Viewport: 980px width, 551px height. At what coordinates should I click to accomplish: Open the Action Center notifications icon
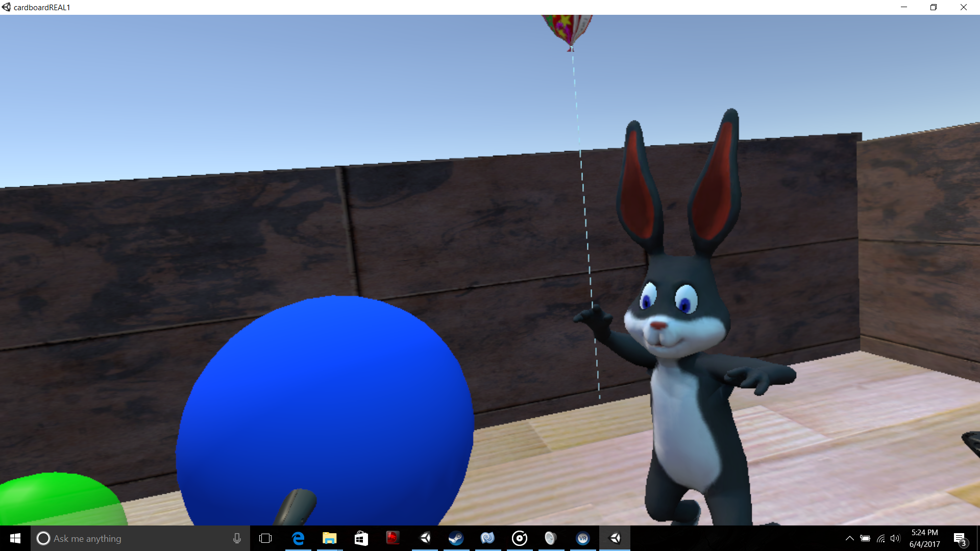pos(960,539)
